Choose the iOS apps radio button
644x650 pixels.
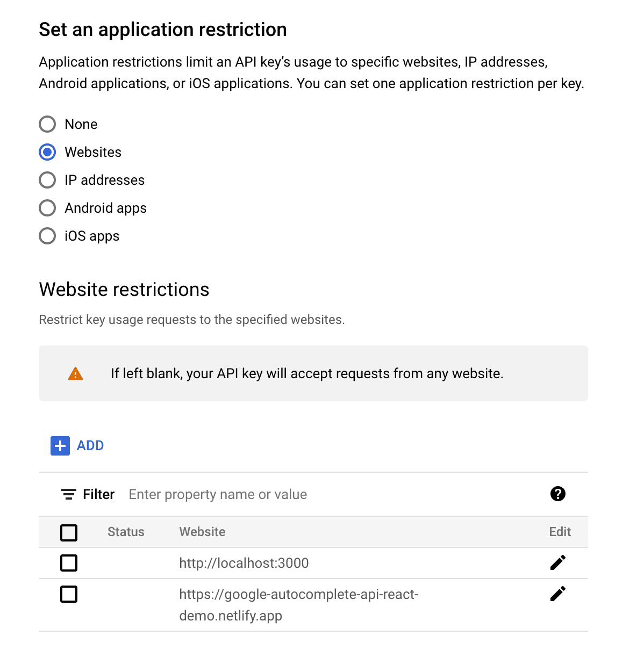tap(47, 236)
